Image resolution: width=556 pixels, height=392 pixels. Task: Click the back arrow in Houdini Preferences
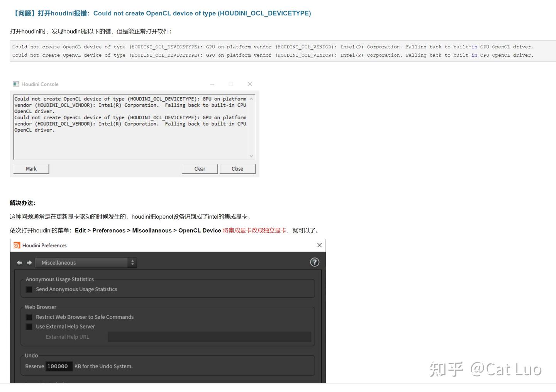(x=19, y=263)
